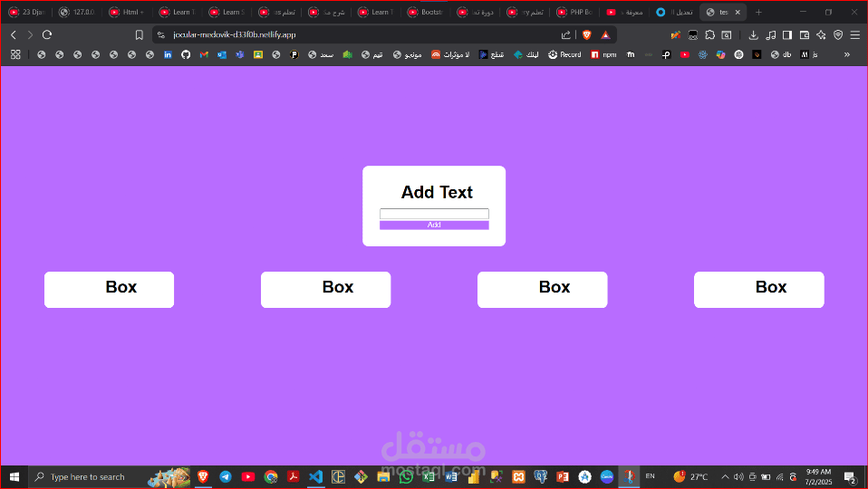Open the clock showing 9:49 AM
Screen dimensions: 868x489
pos(818,477)
